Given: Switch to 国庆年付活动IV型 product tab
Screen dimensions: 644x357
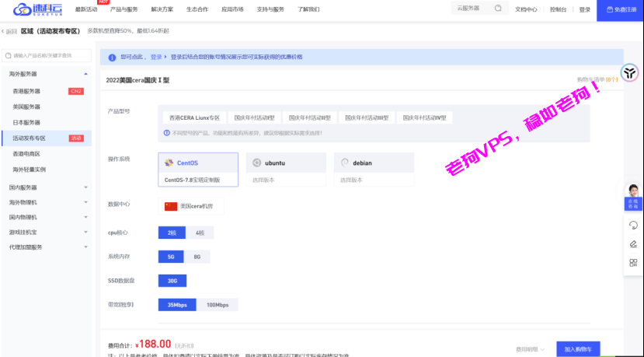Looking at the screenshot, I should click(x=425, y=117).
